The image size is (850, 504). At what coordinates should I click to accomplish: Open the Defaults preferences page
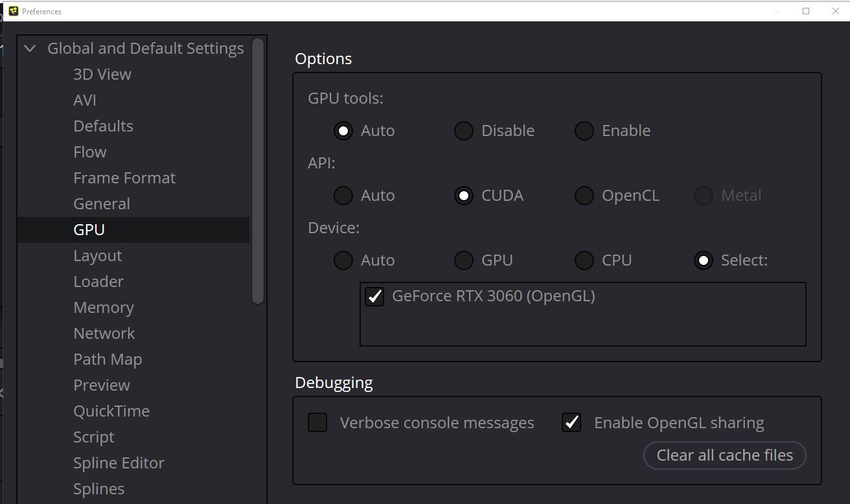104,126
